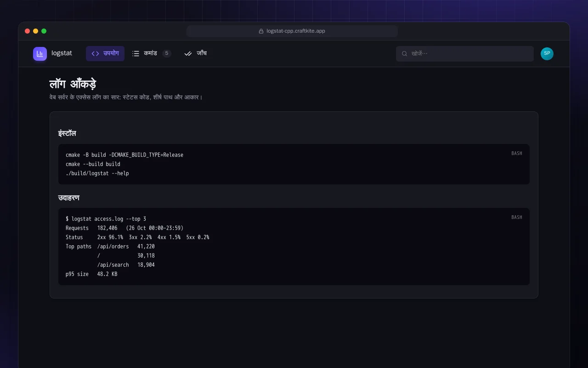The image size is (588, 368).
Task: Click the BASH label on the example code block
Action: tap(517, 217)
